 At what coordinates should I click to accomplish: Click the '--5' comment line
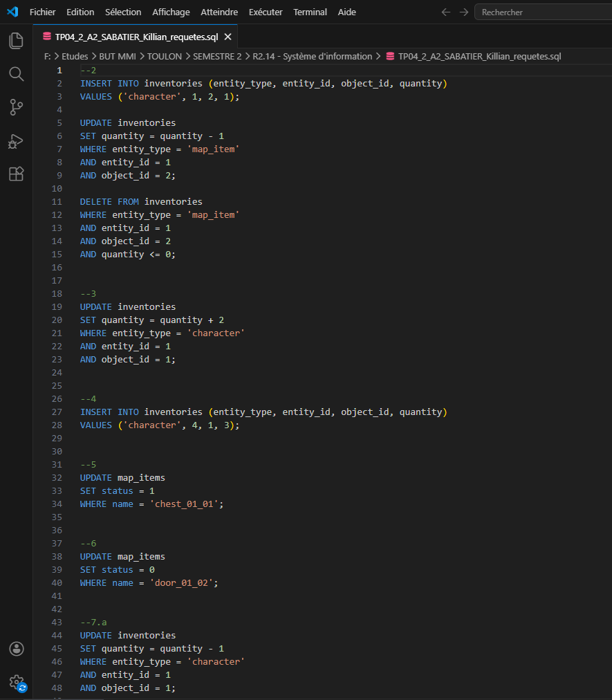coord(88,464)
